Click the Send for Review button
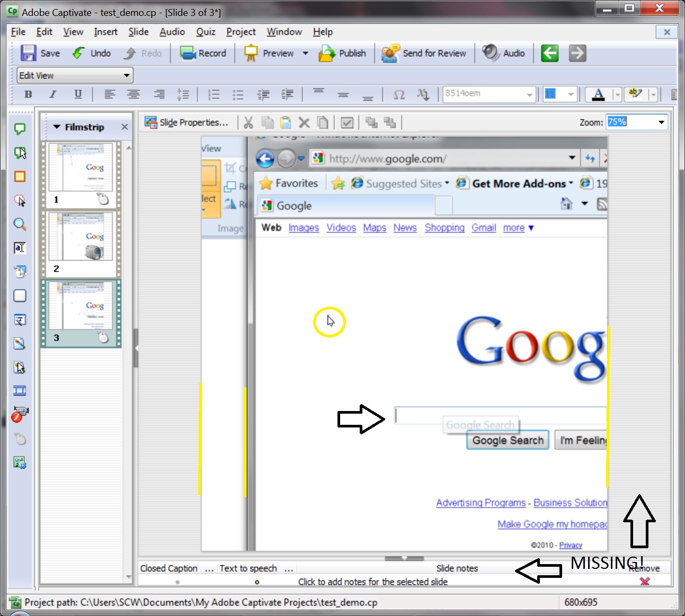This screenshot has height=616, width=685. point(425,53)
